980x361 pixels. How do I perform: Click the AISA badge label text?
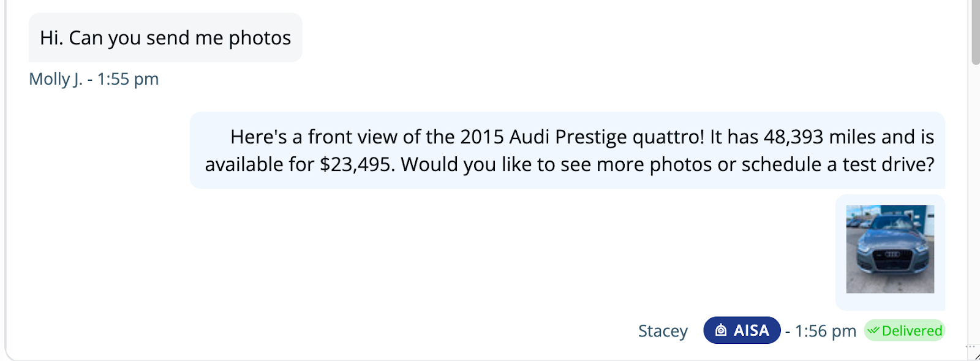tap(752, 330)
